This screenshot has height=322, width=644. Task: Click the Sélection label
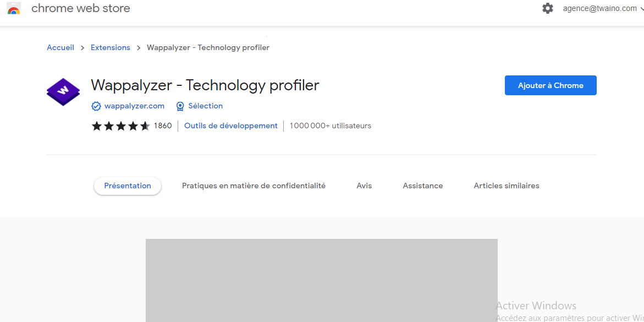click(x=205, y=106)
